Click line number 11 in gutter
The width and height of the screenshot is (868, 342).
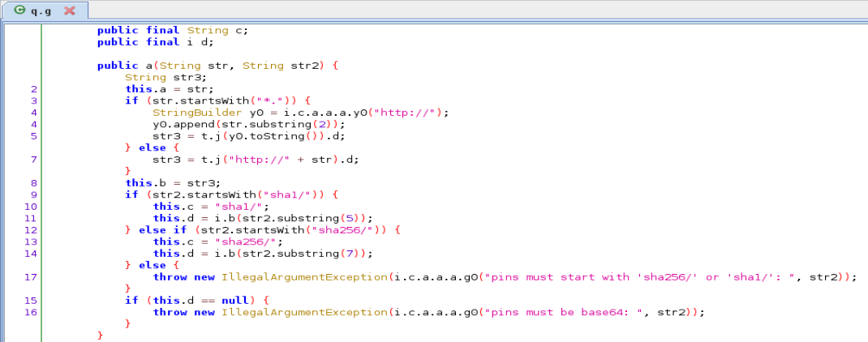point(32,218)
